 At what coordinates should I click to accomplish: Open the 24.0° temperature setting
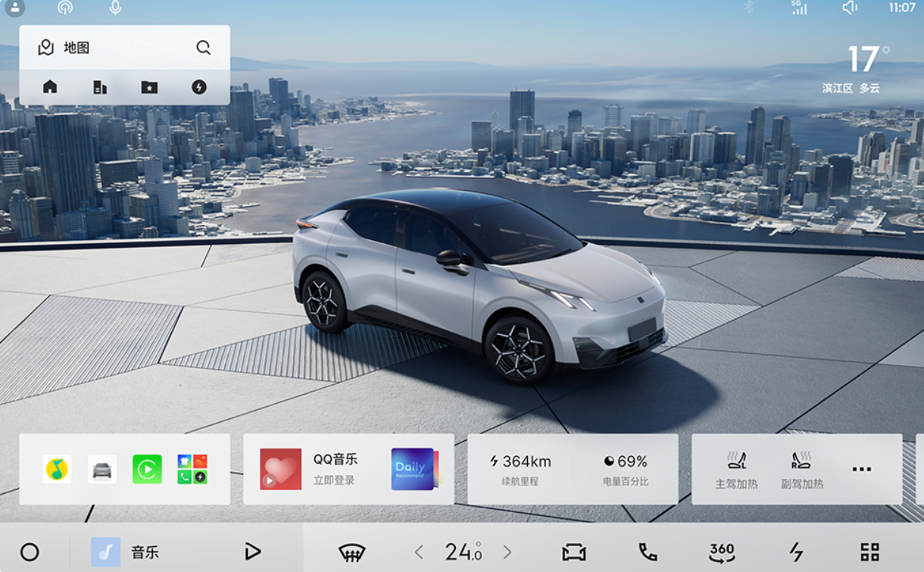point(464,552)
